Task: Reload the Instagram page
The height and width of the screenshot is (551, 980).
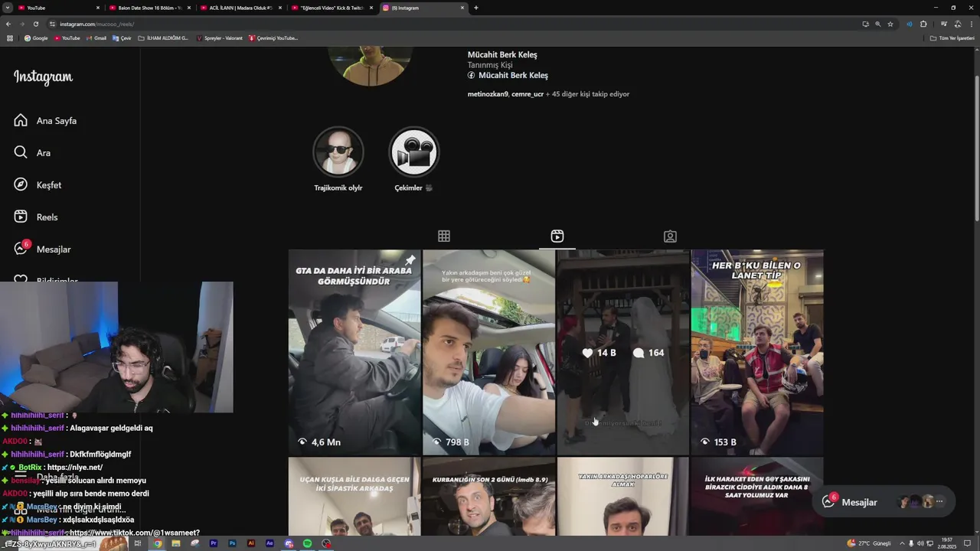Action: click(x=35, y=24)
